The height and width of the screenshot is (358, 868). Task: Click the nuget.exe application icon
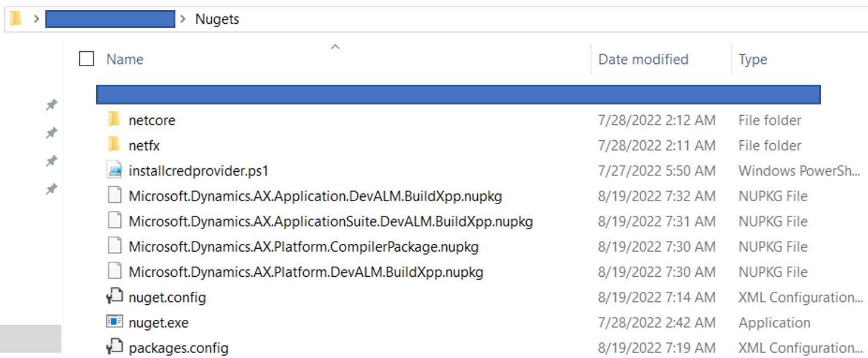click(114, 323)
